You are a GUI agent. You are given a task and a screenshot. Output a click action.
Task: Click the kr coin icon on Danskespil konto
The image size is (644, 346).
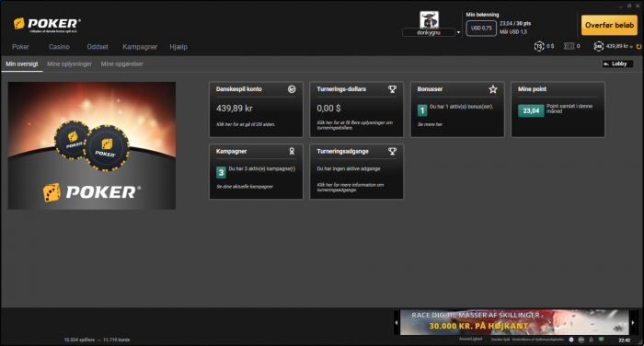[x=292, y=89]
